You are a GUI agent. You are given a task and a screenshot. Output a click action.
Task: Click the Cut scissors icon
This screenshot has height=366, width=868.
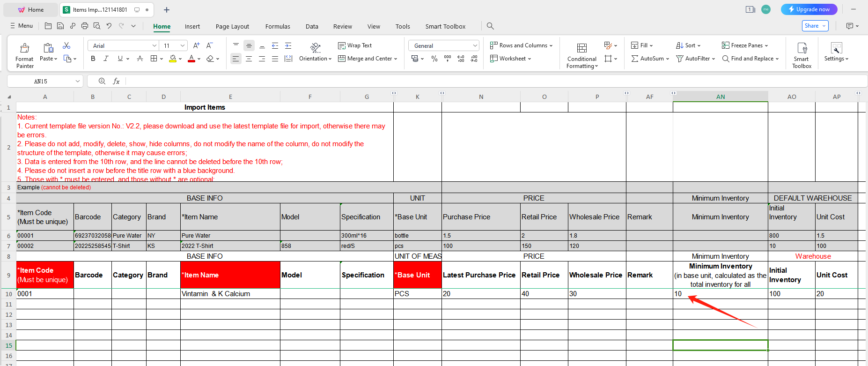(66, 45)
